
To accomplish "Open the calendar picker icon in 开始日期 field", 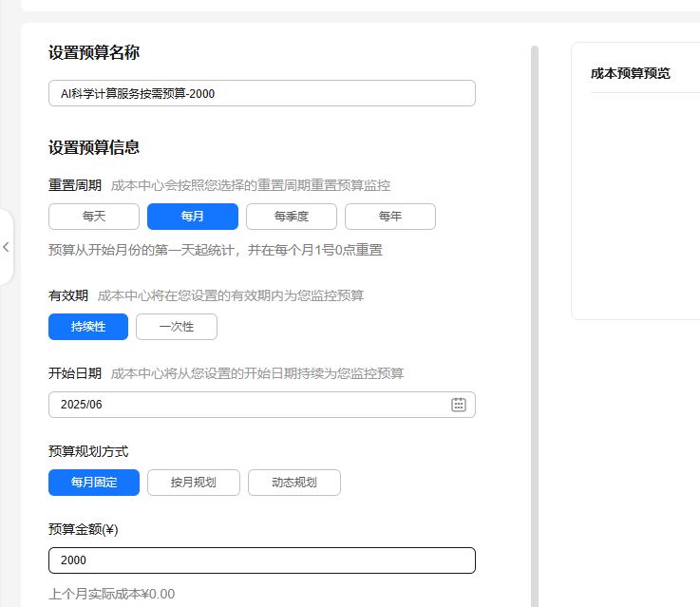I will (459, 405).
